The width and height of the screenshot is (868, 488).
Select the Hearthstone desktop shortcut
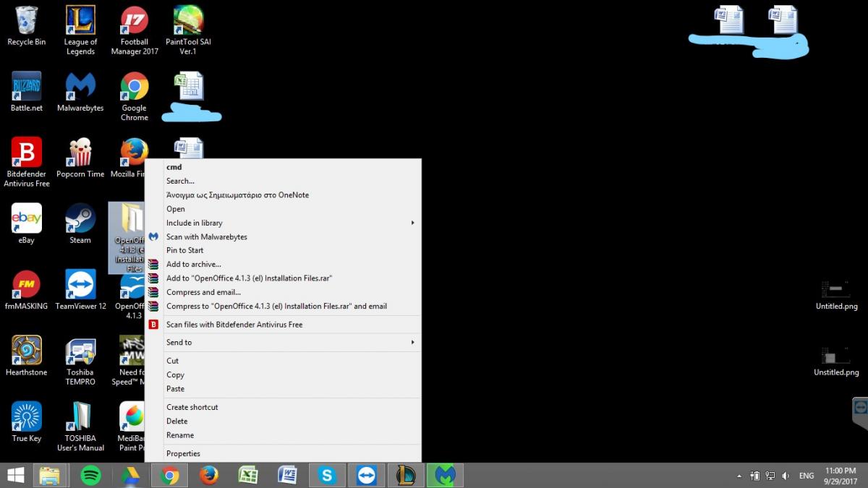26,356
